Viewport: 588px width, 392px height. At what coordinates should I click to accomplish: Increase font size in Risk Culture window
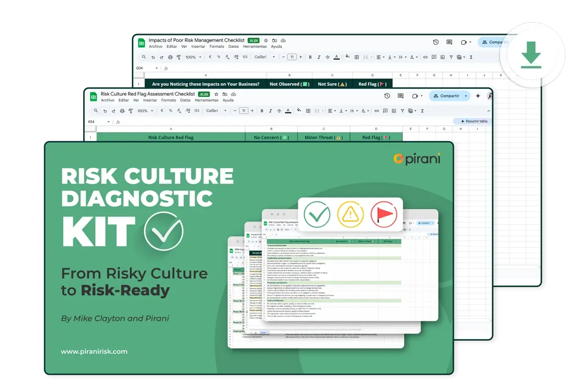pyautogui.click(x=252, y=111)
